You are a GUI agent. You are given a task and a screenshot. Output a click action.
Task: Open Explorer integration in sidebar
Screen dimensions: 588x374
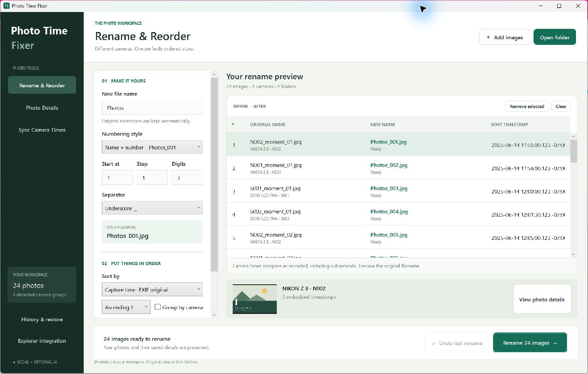(42, 341)
